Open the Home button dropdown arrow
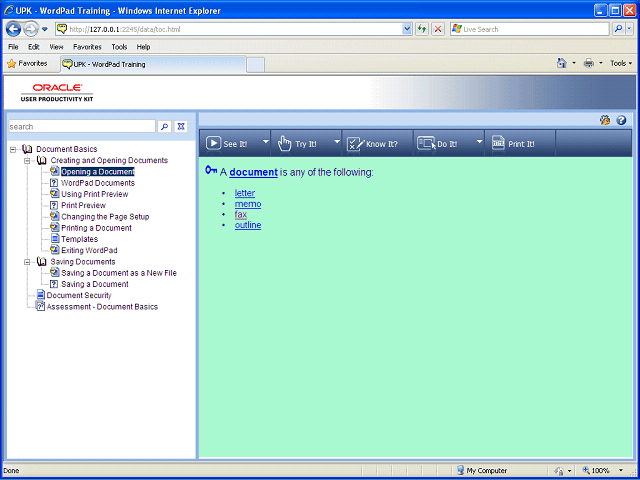The image size is (640, 480). pyautogui.click(x=573, y=63)
